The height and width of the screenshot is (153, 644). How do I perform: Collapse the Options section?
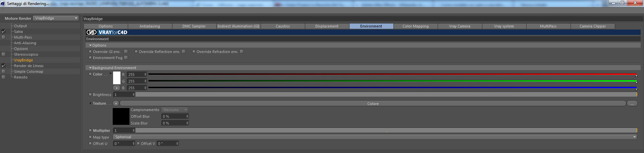[x=90, y=45]
